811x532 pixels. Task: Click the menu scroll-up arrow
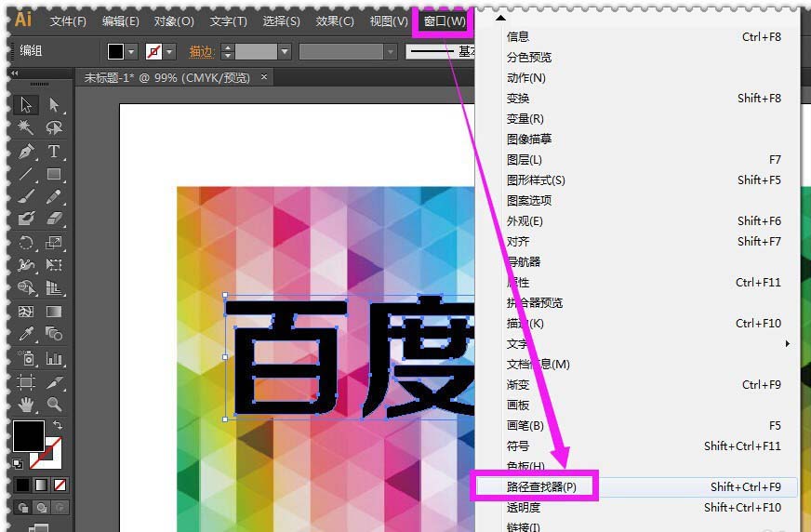[x=499, y=18]
